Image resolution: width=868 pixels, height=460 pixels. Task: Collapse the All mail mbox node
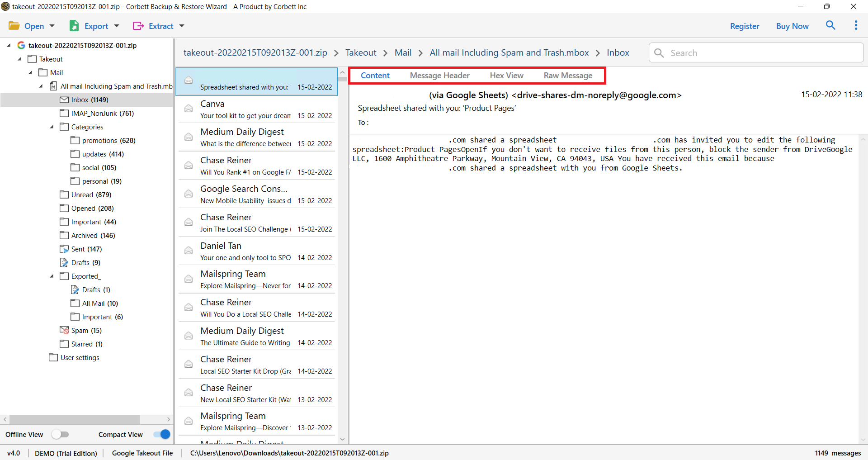coord(41,86)
